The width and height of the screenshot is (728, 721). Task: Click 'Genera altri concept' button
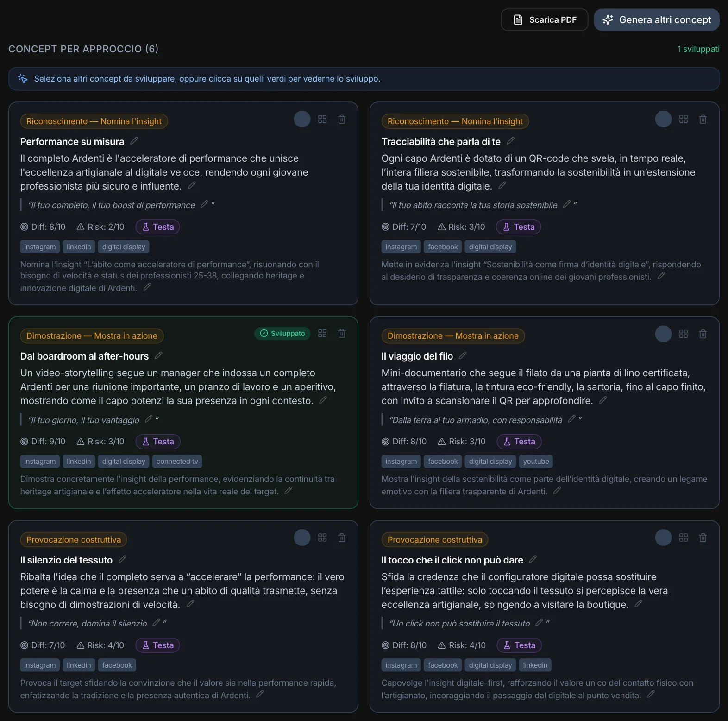pyautogui.click(x=657, y=20)
